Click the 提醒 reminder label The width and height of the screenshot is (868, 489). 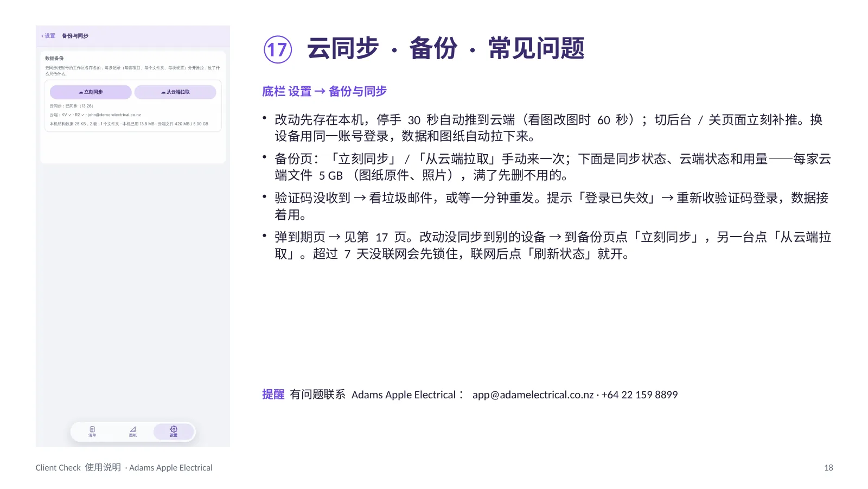tap(273, 395)
